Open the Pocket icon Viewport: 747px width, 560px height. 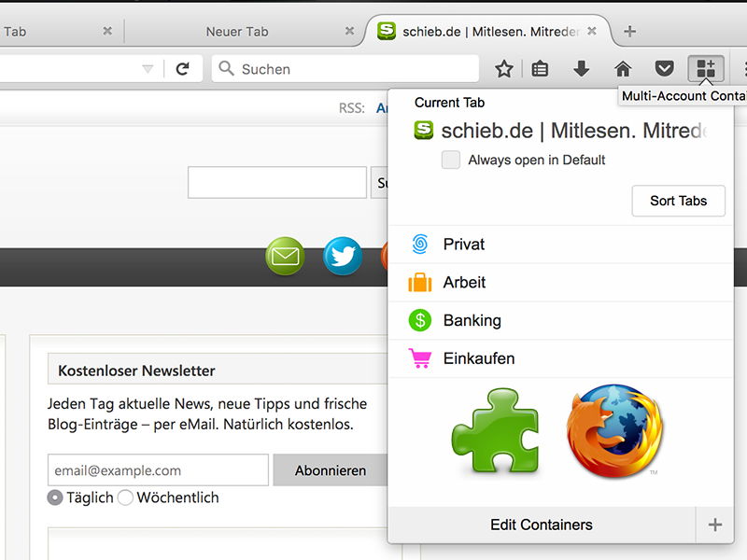pos(664,69)
